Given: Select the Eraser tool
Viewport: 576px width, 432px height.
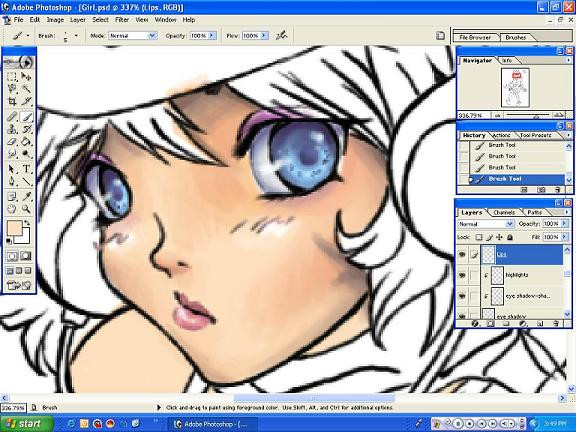Looking at the screenshot, I should point(12,141).
